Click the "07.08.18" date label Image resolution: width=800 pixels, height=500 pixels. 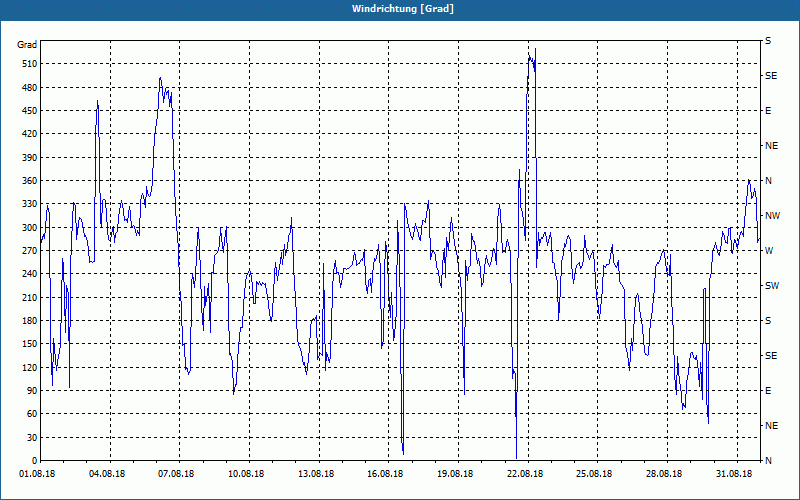pos(176,474)
